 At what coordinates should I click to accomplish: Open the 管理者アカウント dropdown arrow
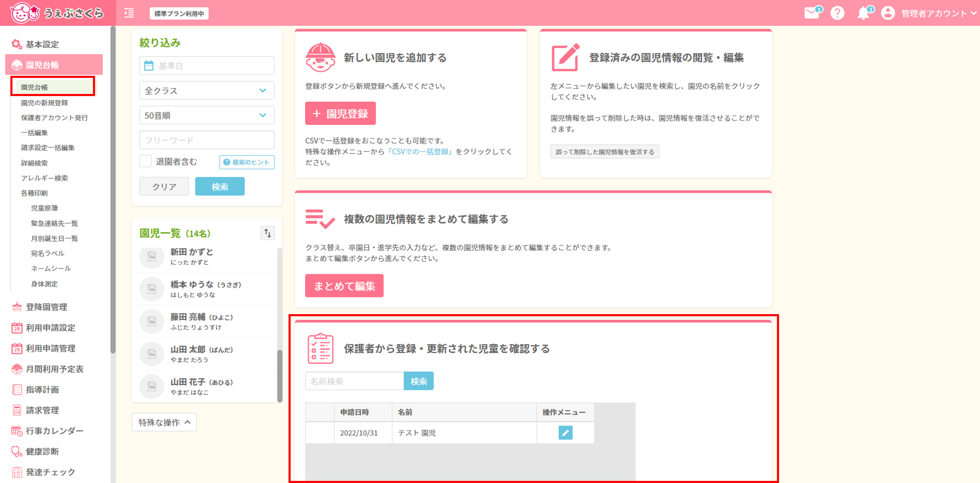coord(974,13)
